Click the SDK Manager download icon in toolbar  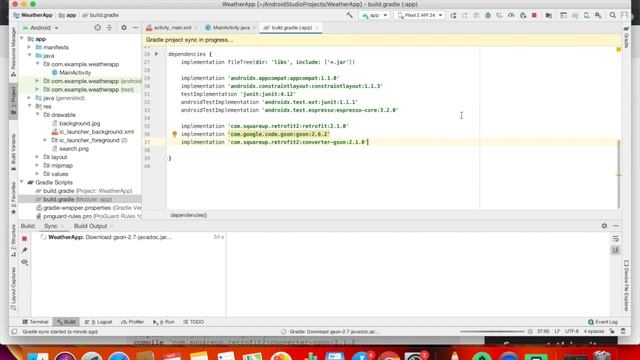(x=598, y=15)
